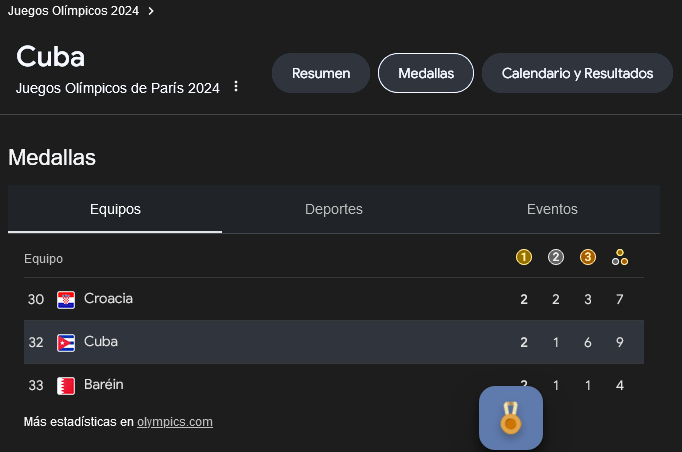Follow the olympics.com link
This screenshot has width=682, height=452.
tap(175, 422)
